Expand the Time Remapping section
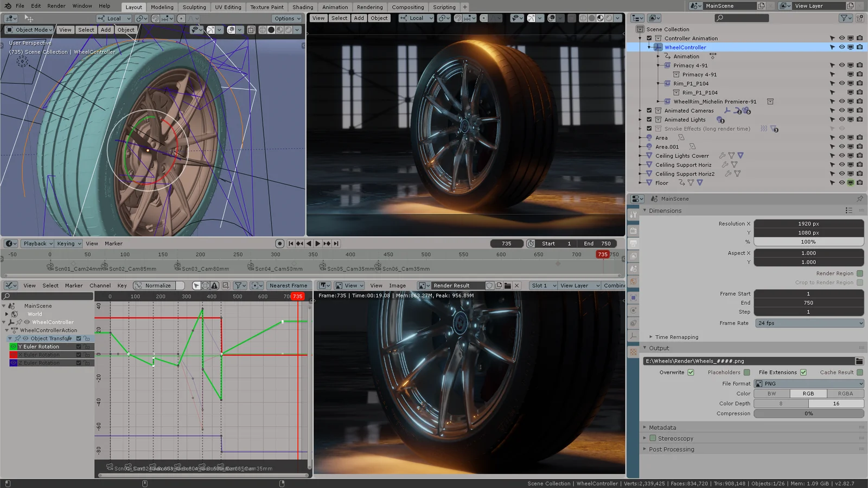This screenshot has height=488, width=868. click(x=676, y=337)
